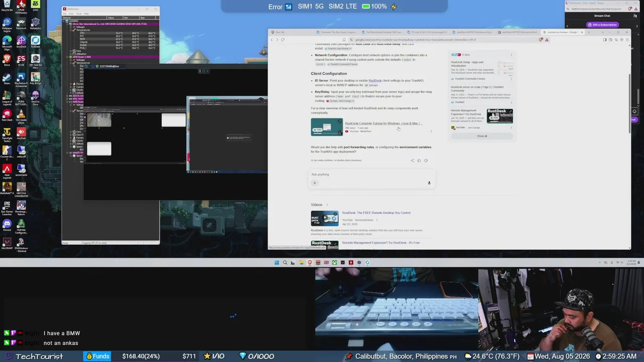The width and height of the screenshot is (644, 362).
Task: Switch to the New Tab browser tab
Action: point(290,32)
